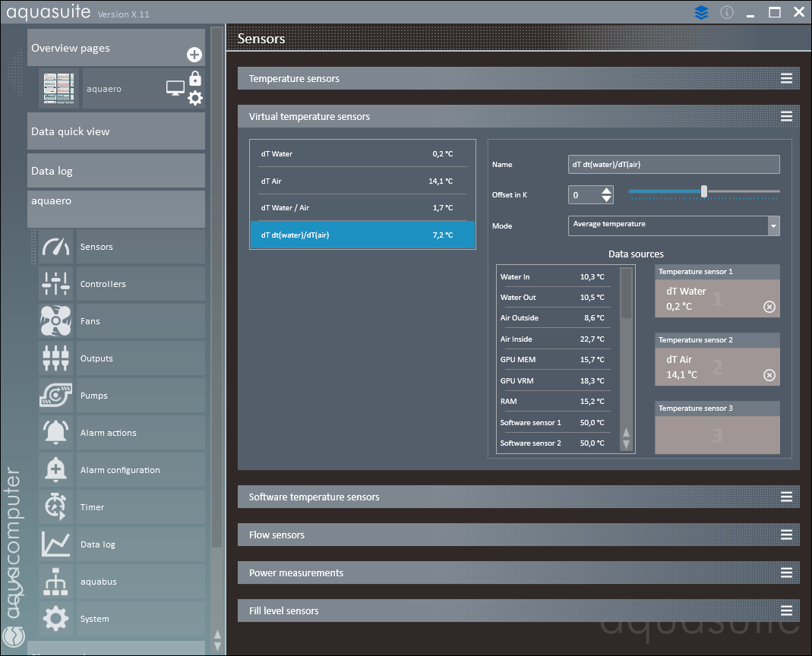Click the Alarm actions bell icon
Viewport: 812px width, 656px height.
(x=56, y=432)
